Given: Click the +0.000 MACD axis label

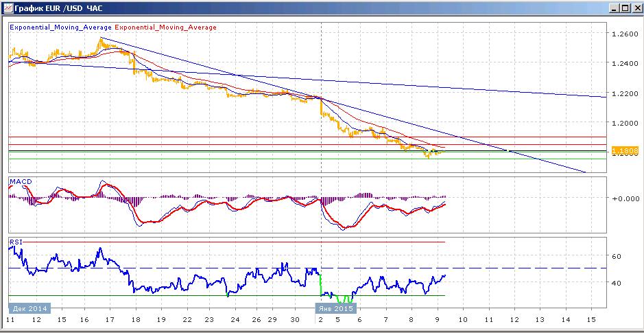Looking at the screenshot, I should tap(623, 198).
